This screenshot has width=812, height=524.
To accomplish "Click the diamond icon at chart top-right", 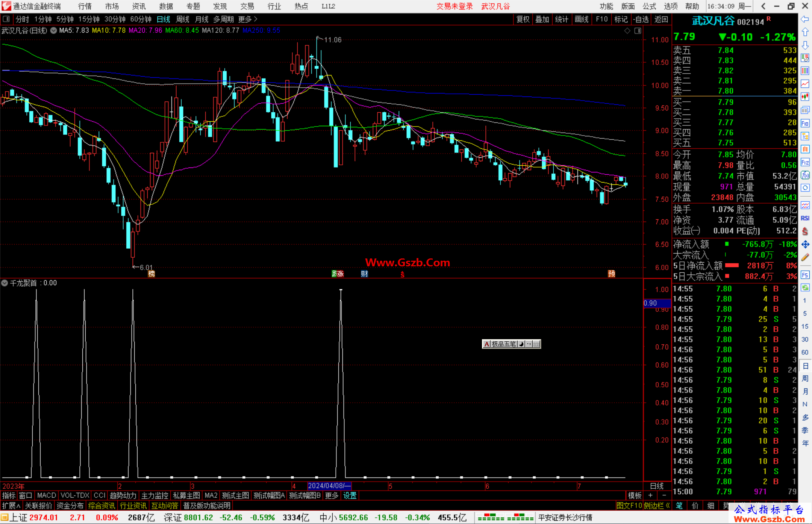I will pyautogui.click(x=627, y=31).
